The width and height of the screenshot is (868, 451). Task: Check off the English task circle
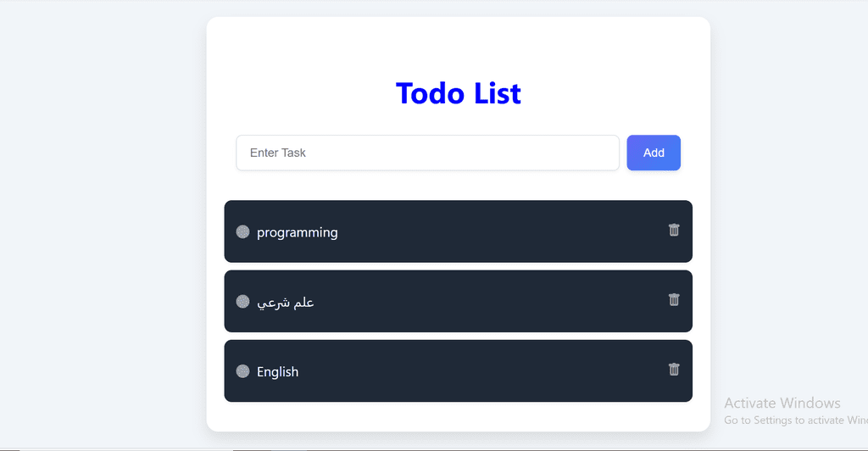[x=242, y=370]
